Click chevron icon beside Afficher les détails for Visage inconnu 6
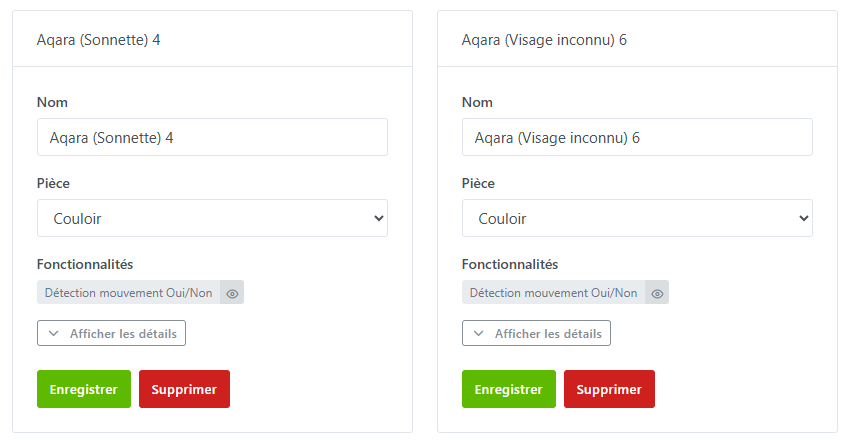This screenshot has height=441, width=845. [479, 334]
